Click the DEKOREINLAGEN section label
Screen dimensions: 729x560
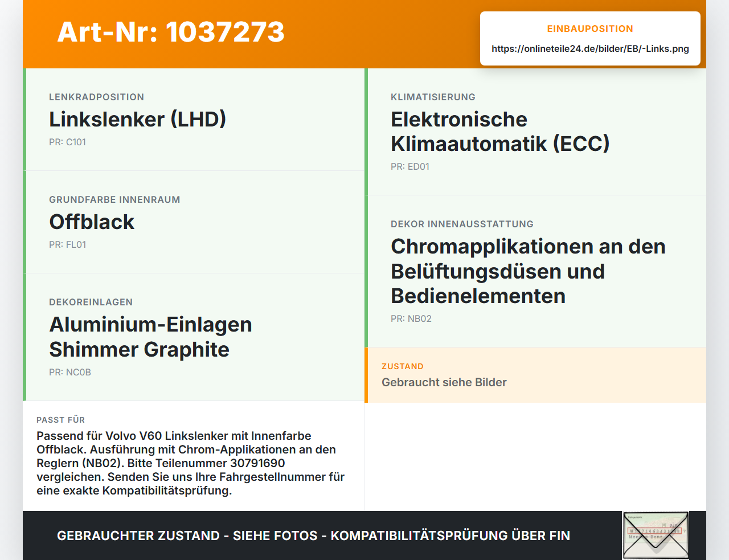[x=91, y=303]
